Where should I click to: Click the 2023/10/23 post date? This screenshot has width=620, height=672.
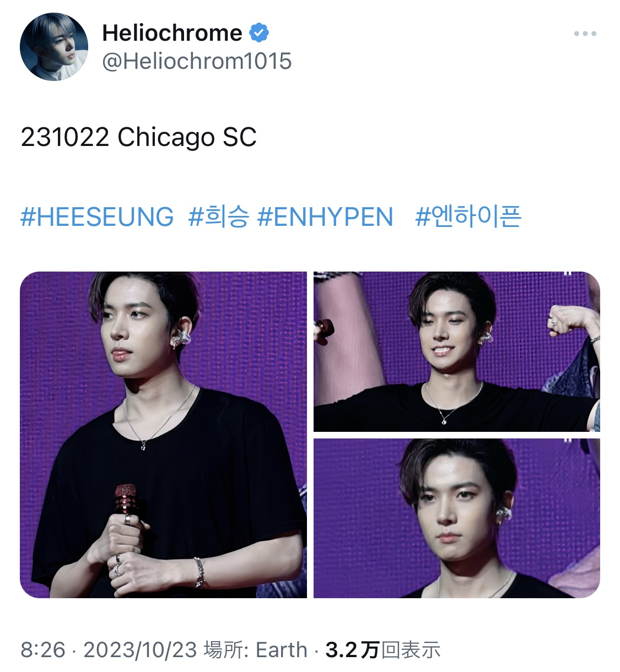[x=140, y=650]
